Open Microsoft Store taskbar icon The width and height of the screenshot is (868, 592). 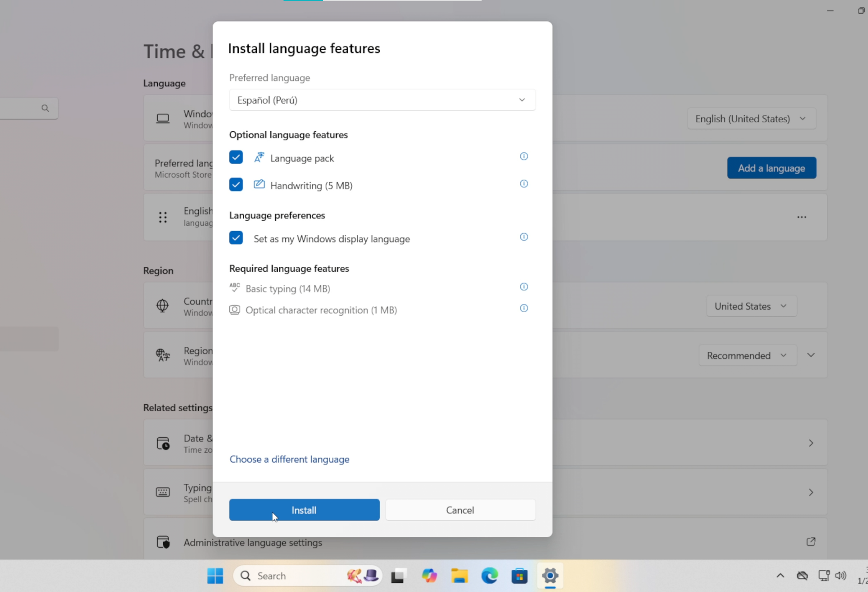click(519, 576)
